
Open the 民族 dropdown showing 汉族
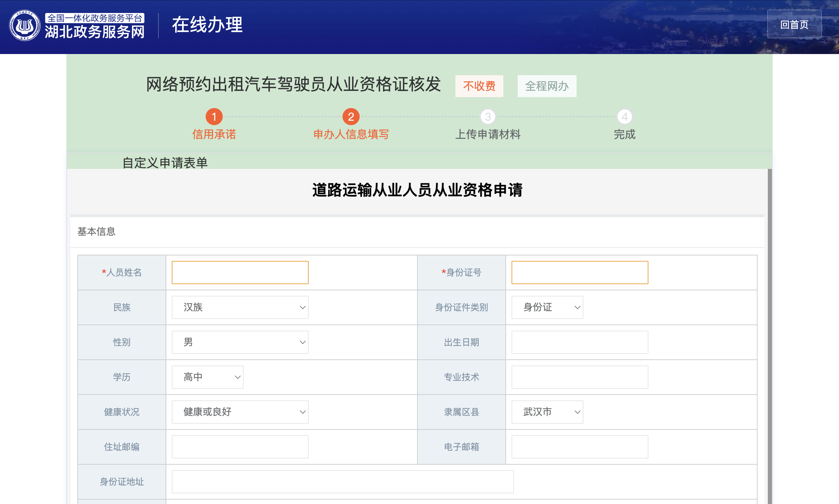coord(240,307)
